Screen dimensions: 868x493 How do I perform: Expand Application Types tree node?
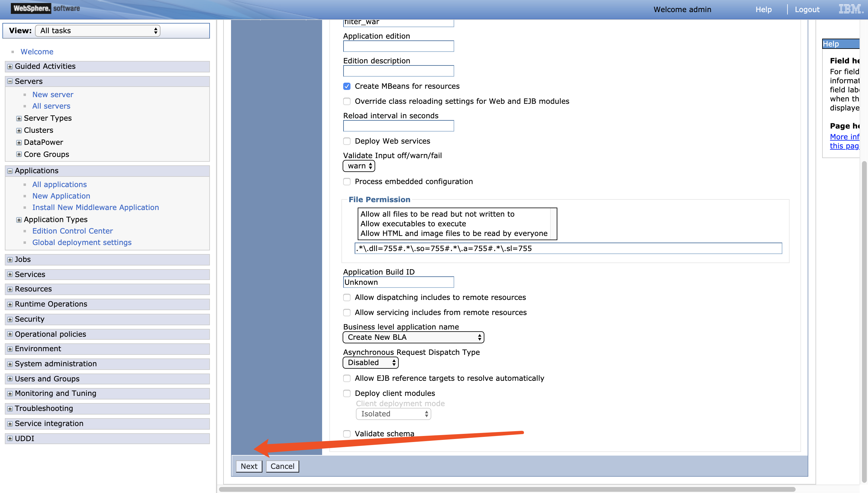(x=19, y=220)
